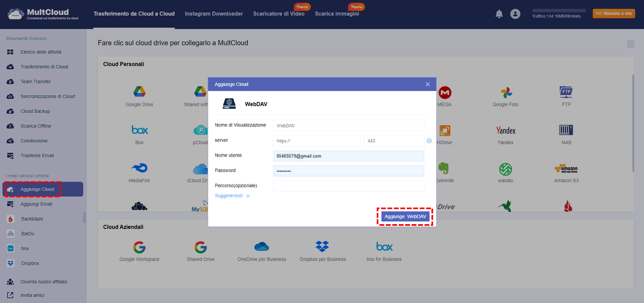Switch to Scaricatore di Video tab
This screenshot has height=303, width=644.
click(x=279, y=14)
